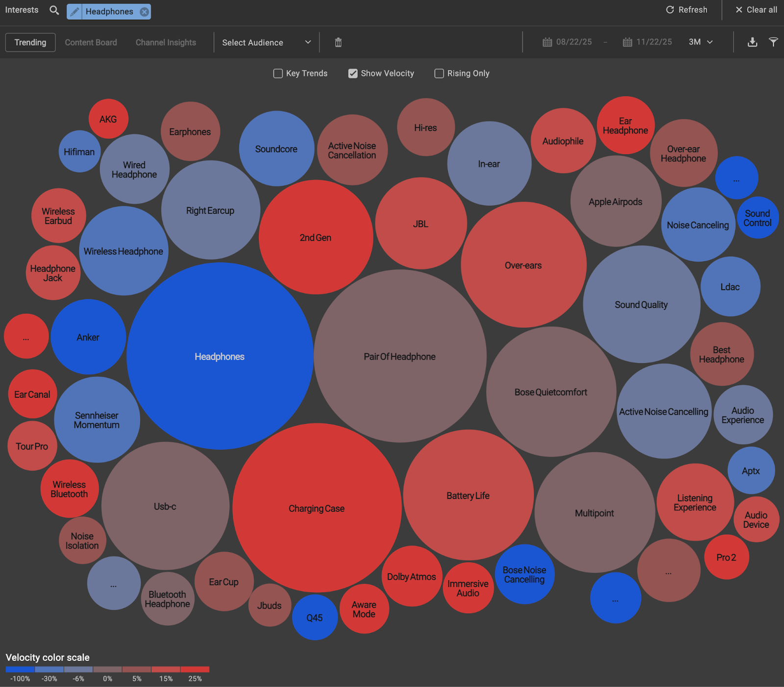
Task: Click the Charging Case bubble
Action: [x=317, y=508]
